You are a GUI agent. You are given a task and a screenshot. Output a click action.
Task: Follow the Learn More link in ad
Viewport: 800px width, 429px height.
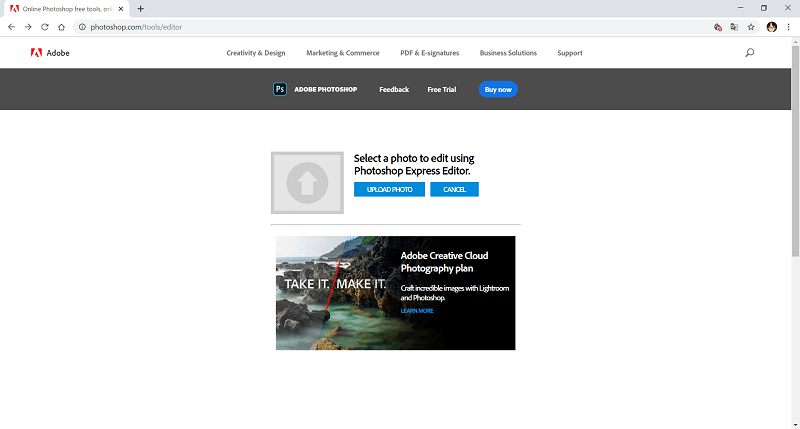tap(417, 311)
